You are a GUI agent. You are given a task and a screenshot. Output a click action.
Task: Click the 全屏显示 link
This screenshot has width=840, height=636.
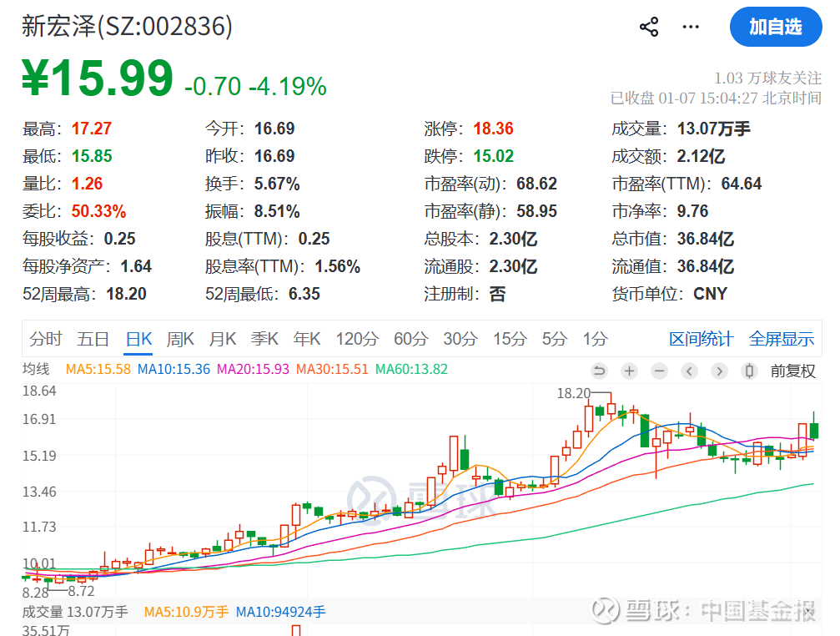(781, 339)
